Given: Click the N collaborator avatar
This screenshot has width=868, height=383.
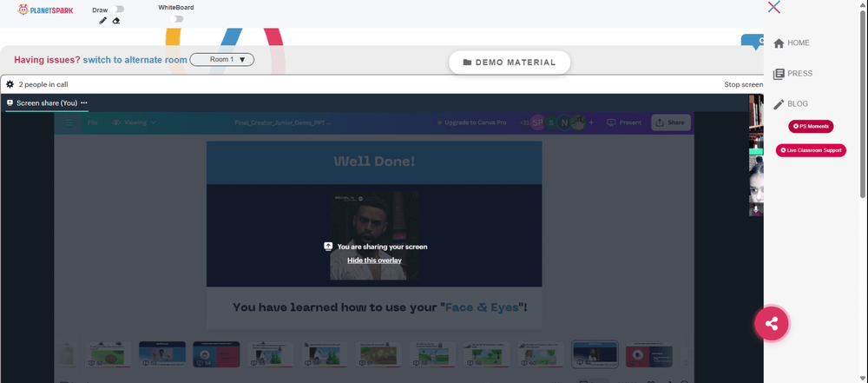Looking at the screenshot, I should [564, 122].
